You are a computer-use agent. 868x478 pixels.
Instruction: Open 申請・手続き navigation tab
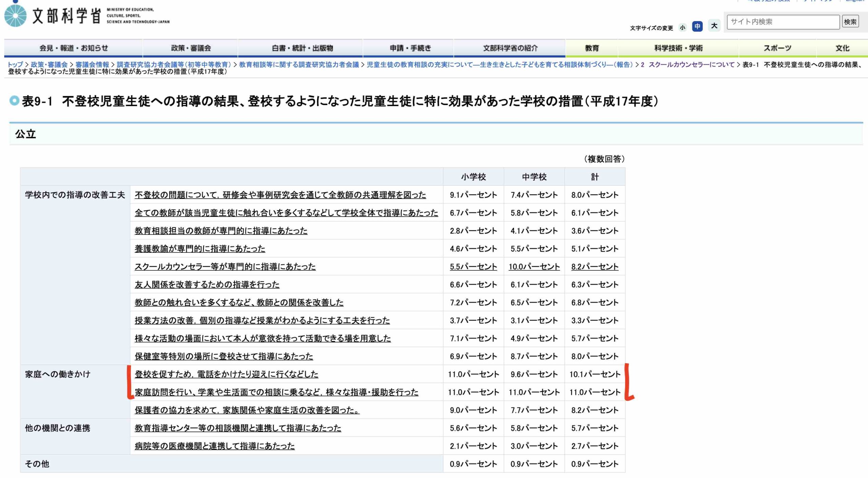point(410,48)
